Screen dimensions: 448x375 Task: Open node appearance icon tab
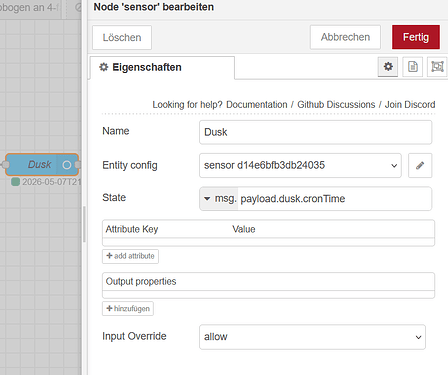[437, 67]
